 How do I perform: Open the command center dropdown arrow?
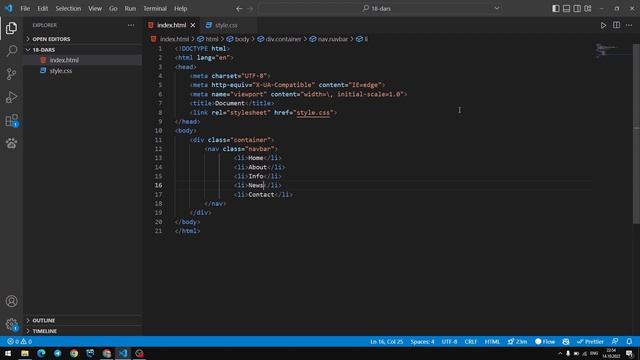pyautogui.click(x=497, y=8)
